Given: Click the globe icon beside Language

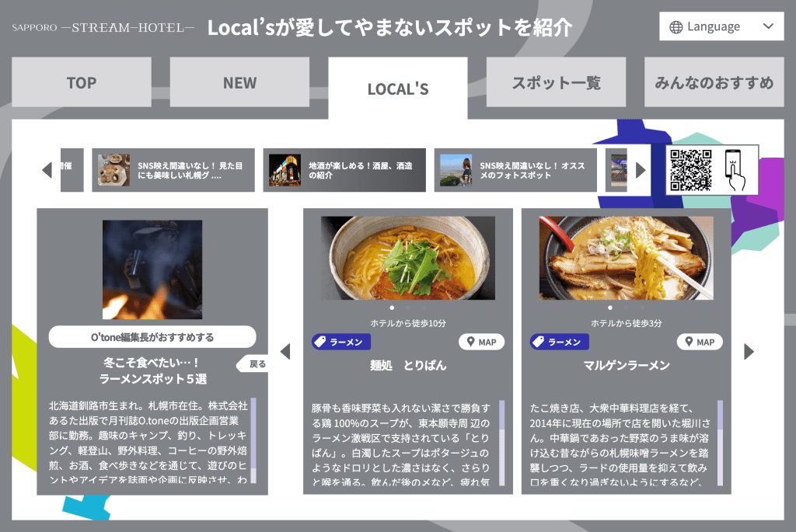Looking at the screenshot, I should coord(676,26).
